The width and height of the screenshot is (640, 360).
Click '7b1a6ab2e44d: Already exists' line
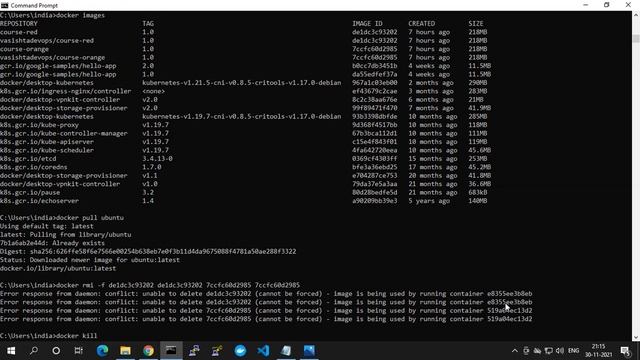pos(52,243)
